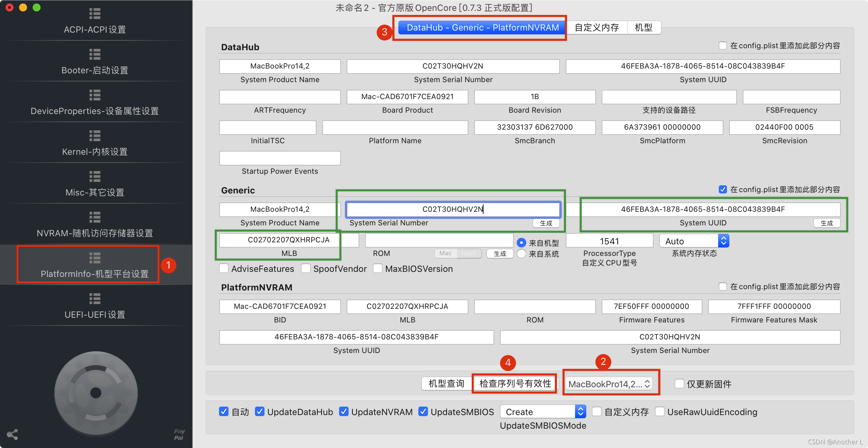Focus DataHub Platform Name field
This screenshot has height=448, width=868.
coord(395,127)
